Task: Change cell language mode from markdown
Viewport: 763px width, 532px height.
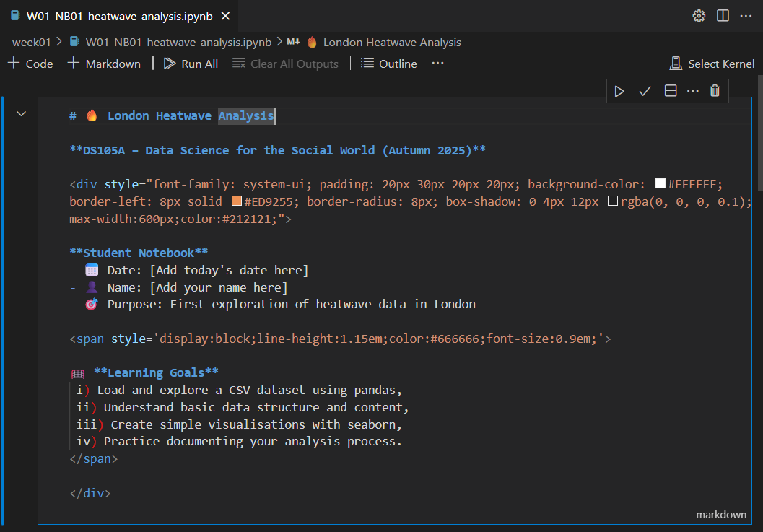Action: (720, 515)
